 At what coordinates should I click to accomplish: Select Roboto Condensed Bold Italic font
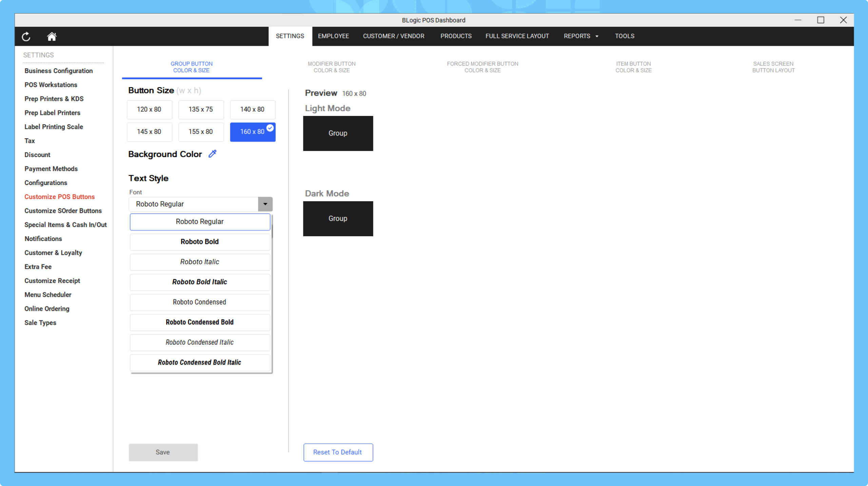(200, 363)
